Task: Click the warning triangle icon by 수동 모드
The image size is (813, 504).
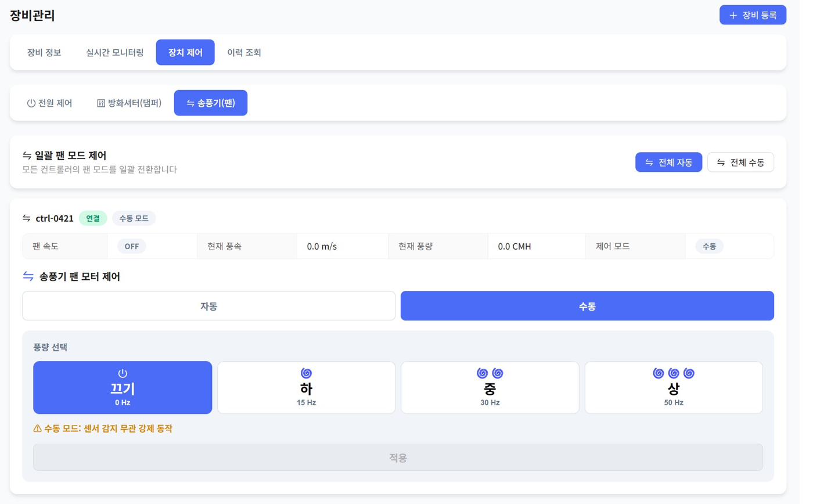Action: 38,429
